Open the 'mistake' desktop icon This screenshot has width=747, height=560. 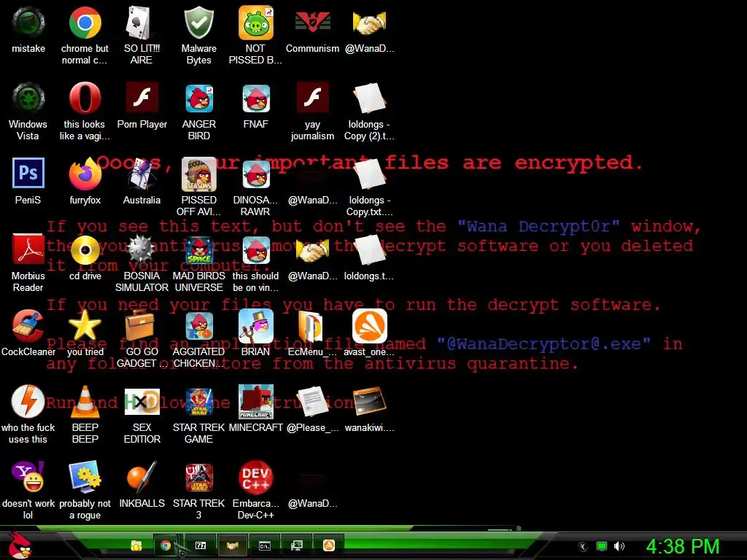click(x=28, y=23)
